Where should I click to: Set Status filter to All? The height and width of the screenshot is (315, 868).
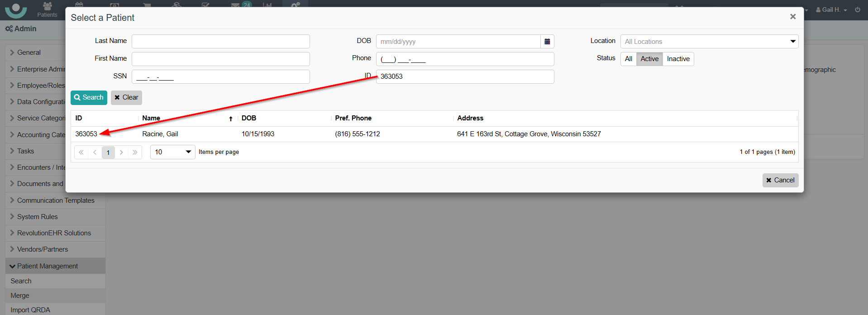(628, 59)
